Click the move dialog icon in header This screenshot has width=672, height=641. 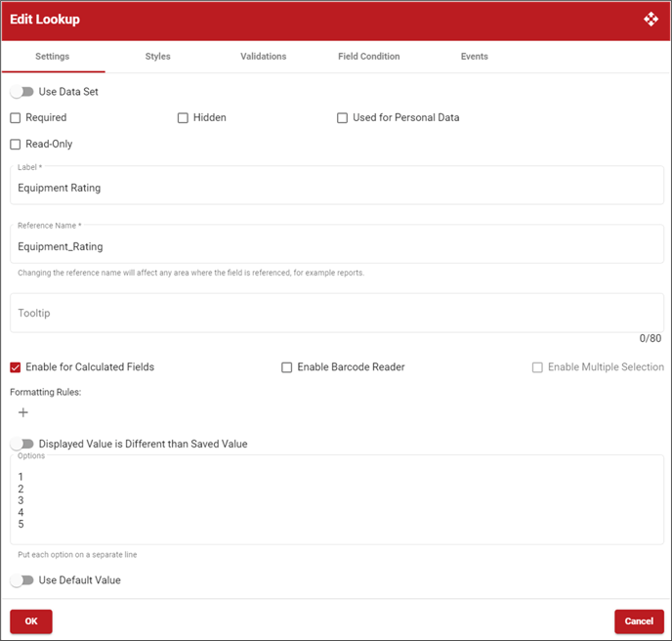coord(651,20)
